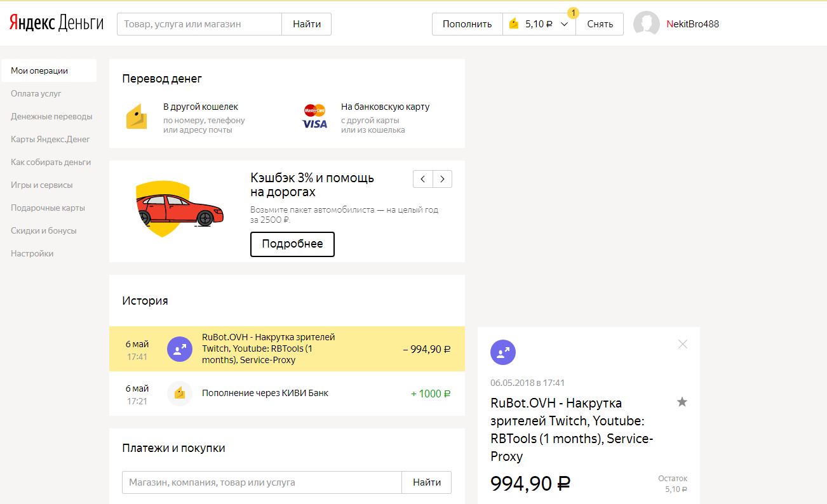Image resolution: width=827 pixels, height=504 pixels.
Task: Click the top search field for goods and services
Action: pos(199,24)
